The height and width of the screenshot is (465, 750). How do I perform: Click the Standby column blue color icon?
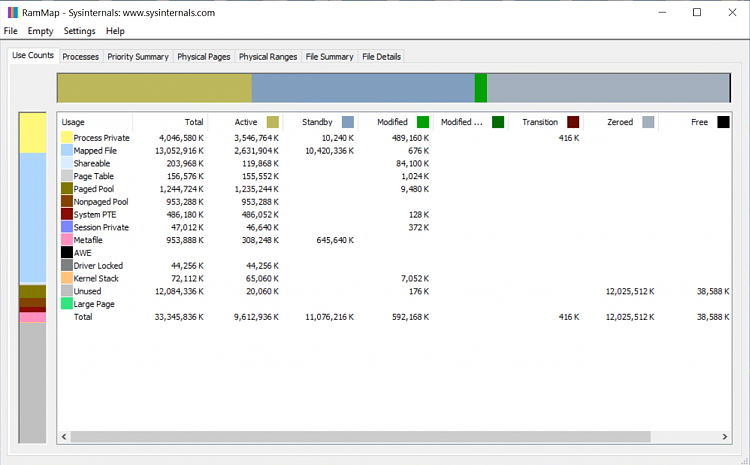(x=348, y=122)
